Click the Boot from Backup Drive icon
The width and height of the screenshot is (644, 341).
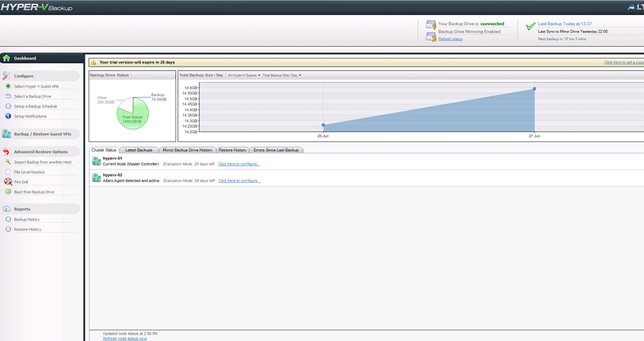(x=8, y=192)
